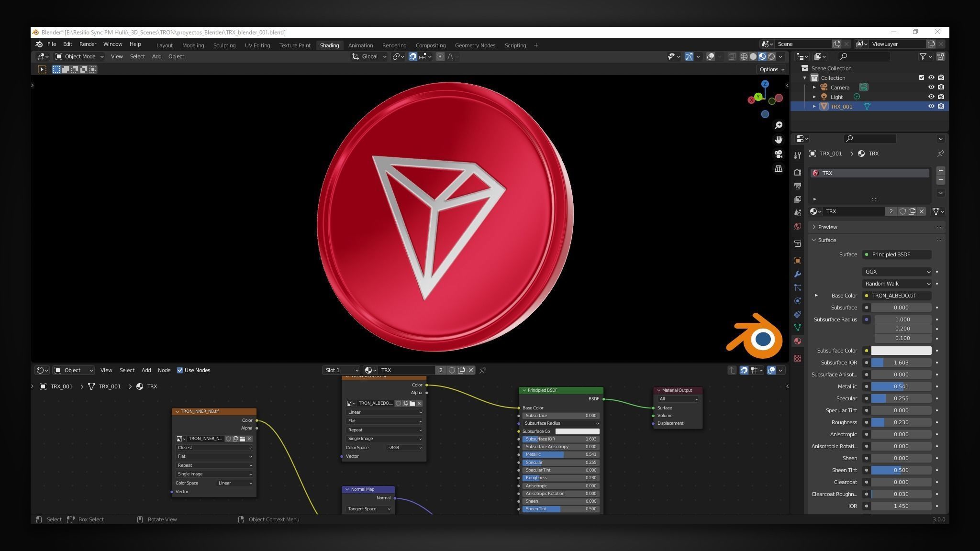This screenshot has width=980, height=551.
Task: Select rendered viewport shading icon
Action: click(771, 56)
